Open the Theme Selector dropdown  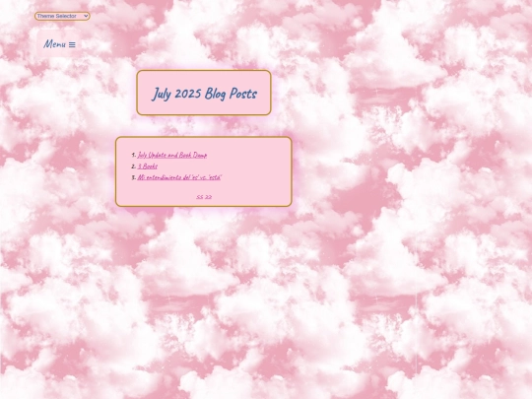(x=62, y=16)
